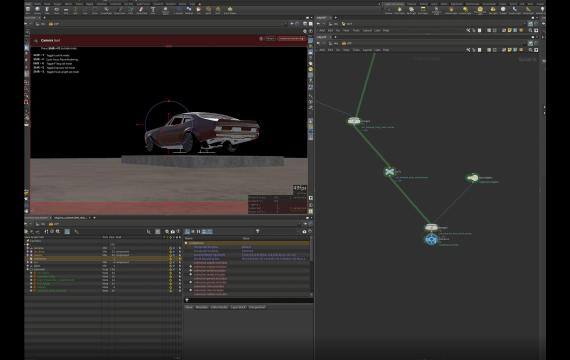Click the View tab in scene graph details
Image resolution: width=570 pixels, height=360 pixels.
188,307
